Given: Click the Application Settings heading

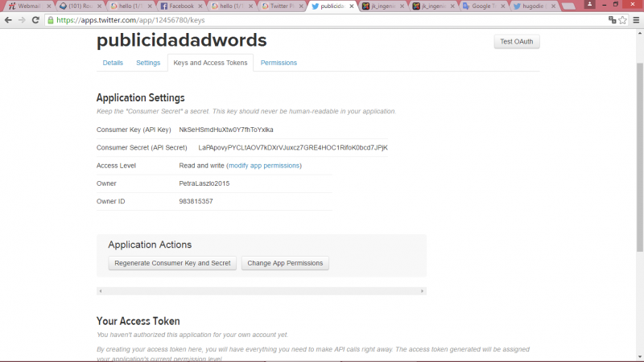Looking at the screenshot, I should click(x=140, y=97).
